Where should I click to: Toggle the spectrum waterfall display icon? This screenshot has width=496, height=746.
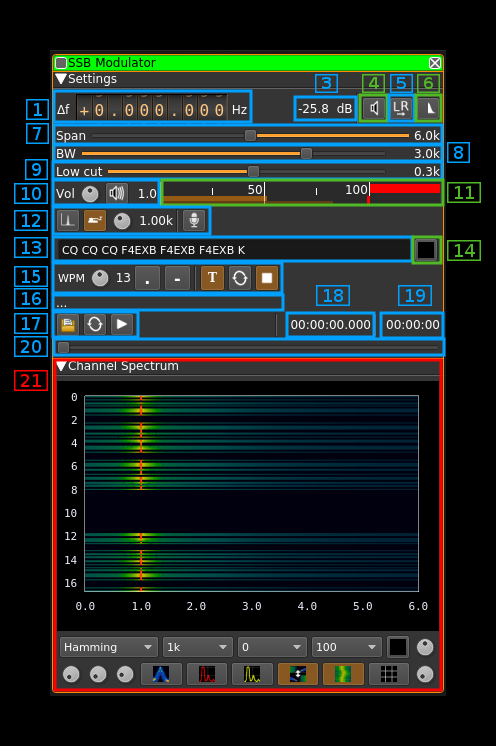pyautogui.click(x=343, y=674)
